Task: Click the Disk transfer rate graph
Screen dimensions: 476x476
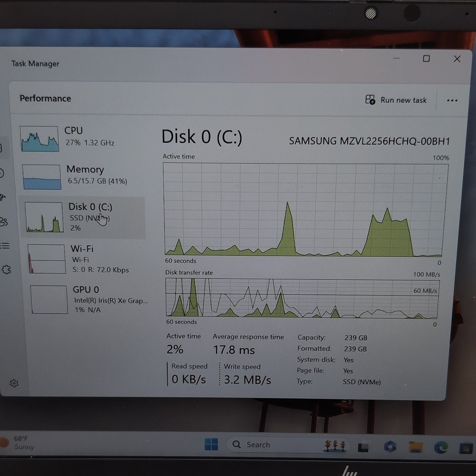Action: 302,298
